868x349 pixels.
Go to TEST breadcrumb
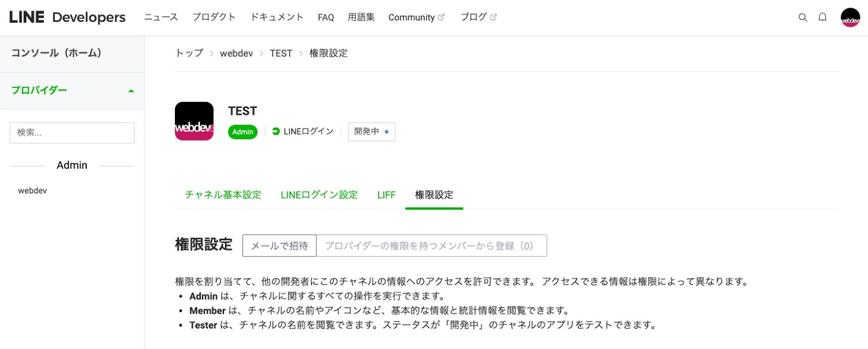click(x=281, y=53)
